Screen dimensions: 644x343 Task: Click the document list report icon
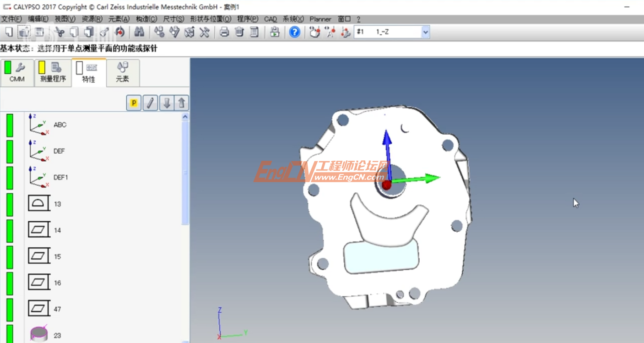coord(254,32)
